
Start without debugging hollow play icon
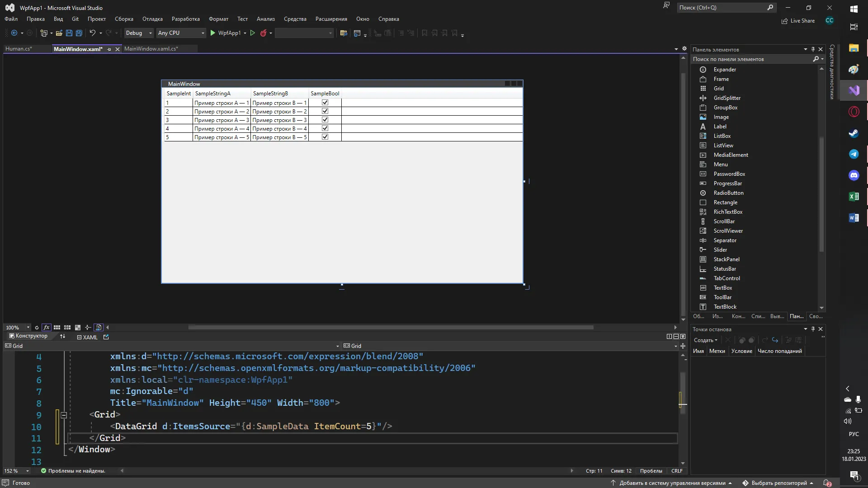coord(253,33)
